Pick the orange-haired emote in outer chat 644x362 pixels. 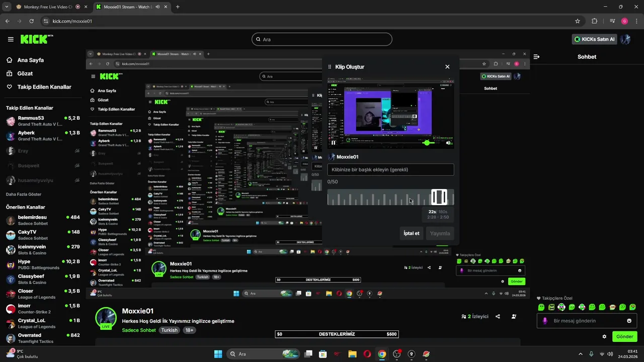613,307
